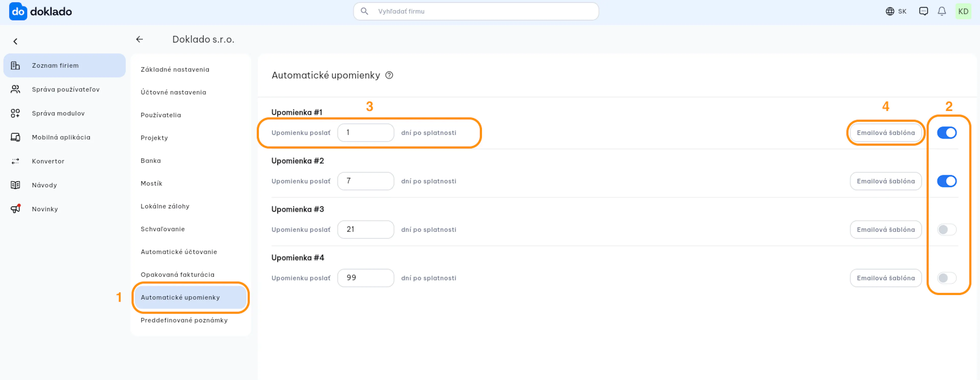Open Emailová šablóna for Upomienka #4
This screenshot has height=380, width=980.
(x=886, y=278)
